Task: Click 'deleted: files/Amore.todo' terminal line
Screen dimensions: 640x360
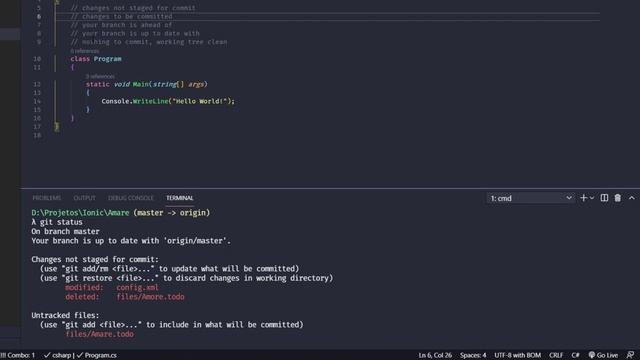Action: [x=124, y=297]
